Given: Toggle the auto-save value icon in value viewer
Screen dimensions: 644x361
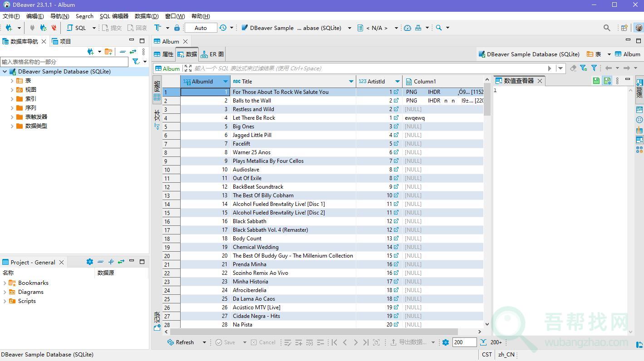Looking at the screenshot, I should 607,81.
